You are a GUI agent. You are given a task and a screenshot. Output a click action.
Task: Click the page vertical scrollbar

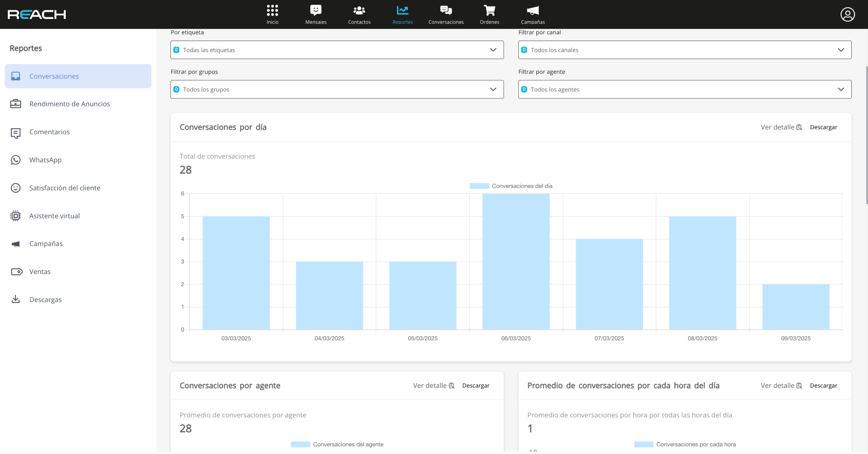pos(866,136)
